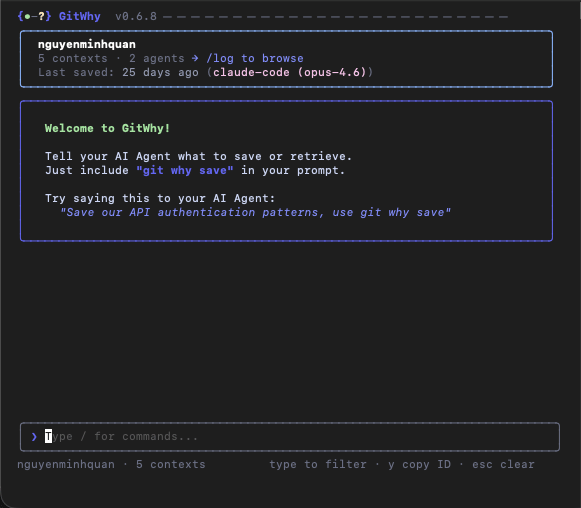Viewport: 581px width, 508px height.
Task: Click the 'Last saved: 25 days ago' text
Action: 118,72
